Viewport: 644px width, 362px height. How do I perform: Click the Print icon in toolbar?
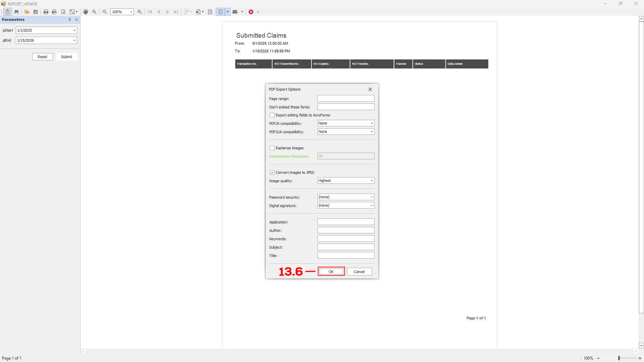tap(46, 12)
